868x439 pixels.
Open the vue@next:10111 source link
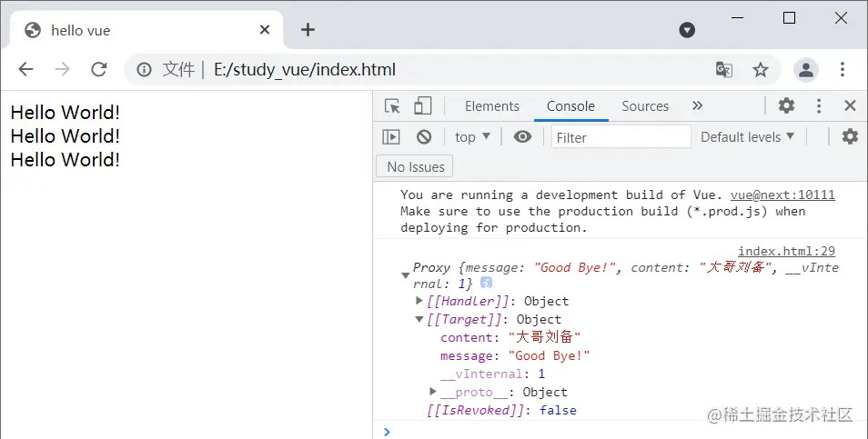click(x=782, y=195)
